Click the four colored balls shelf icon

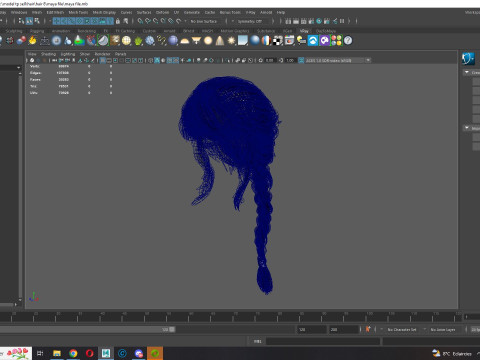pos(336,41)
